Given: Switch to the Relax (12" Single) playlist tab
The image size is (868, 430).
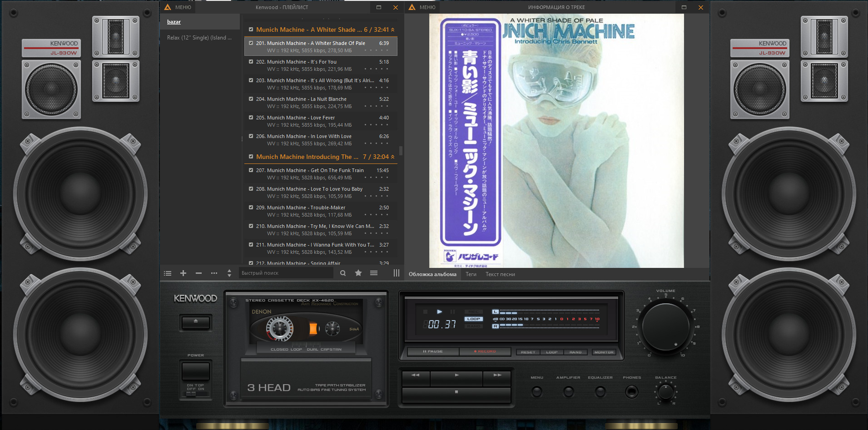Looking at the screenshot, I should pyautogui.click(x=199, y=38).
